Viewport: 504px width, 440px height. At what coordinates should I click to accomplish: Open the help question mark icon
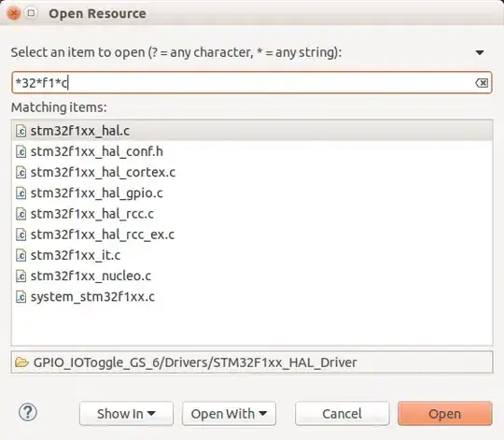(x=28, y=412)
